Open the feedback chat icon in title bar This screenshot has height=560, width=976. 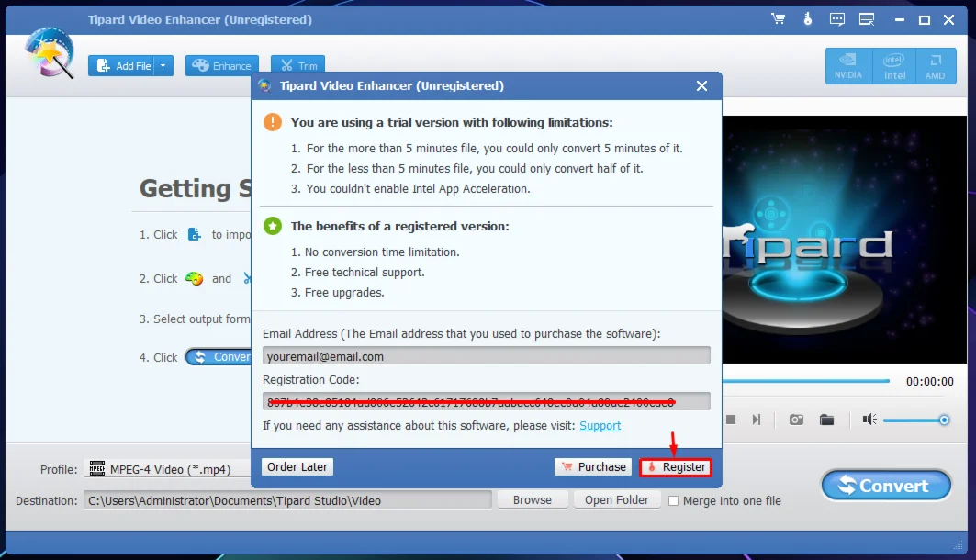(x=837, y=19)
